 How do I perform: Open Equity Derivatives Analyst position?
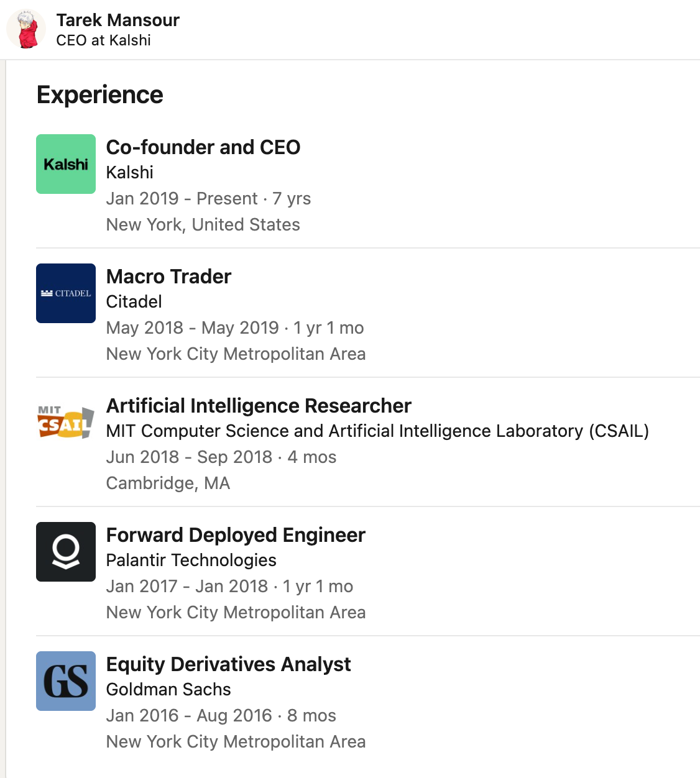tap(228, 664)
